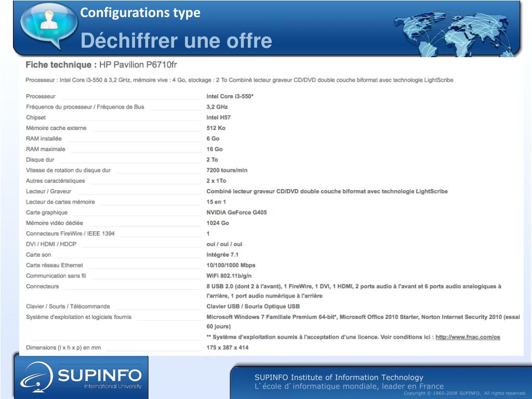
Task: Click the 'Autres caractéristiques' label
Action: click(55, 181)
